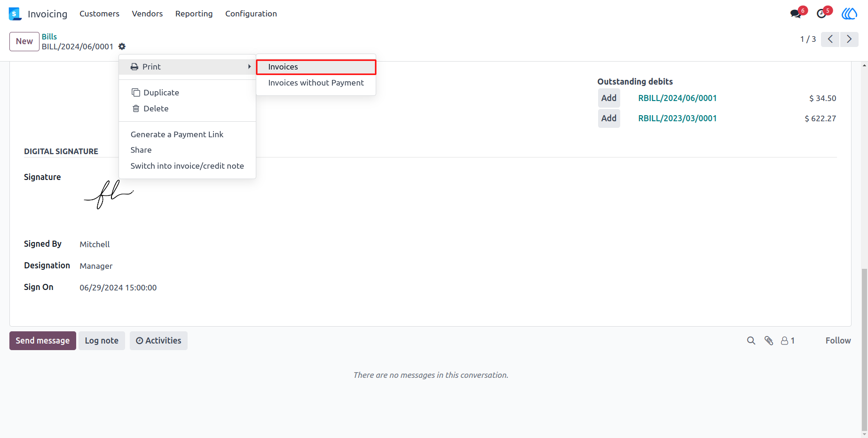Image resolution: width=868 pixels, height=438 pixels.
Task: Open the activities clock icon with badge 5
Action: (821, 14)
